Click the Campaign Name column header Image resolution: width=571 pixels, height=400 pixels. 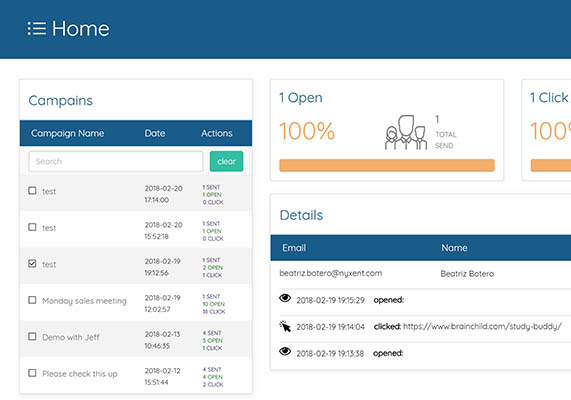click(68, 133)
